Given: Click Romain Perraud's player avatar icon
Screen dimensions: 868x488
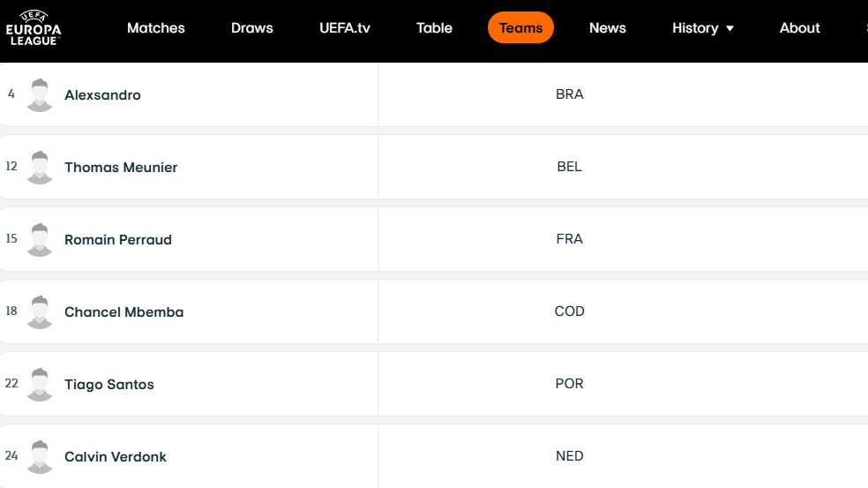Looking at the screenshot, I should pyautogui.click(x=40, y=240).
